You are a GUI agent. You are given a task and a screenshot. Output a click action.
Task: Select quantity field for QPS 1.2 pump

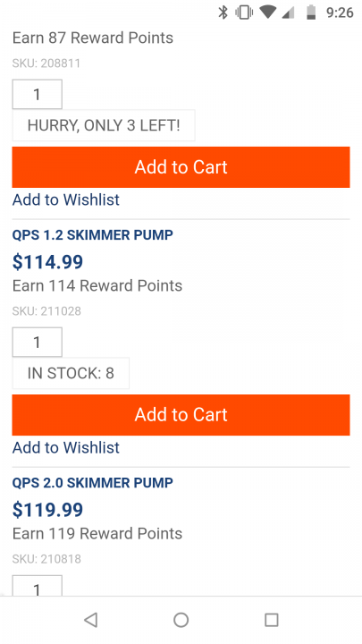click(x=38, y=342)
